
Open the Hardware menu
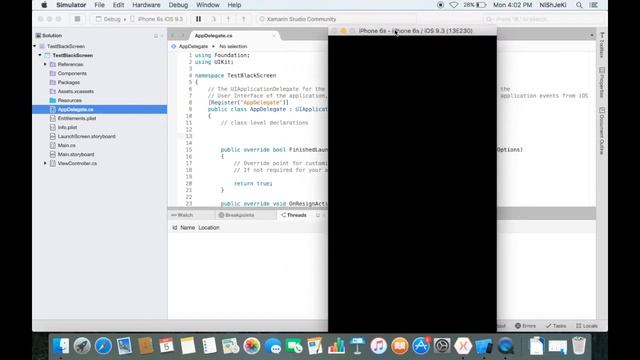point(146,5)
